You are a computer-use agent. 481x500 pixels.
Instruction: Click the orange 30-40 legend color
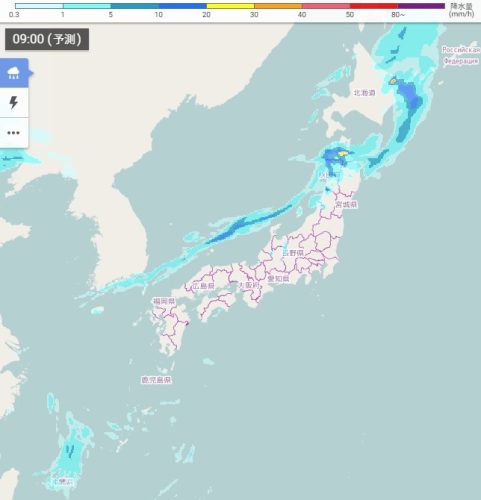pyautogui.click(x=278, y=6)
